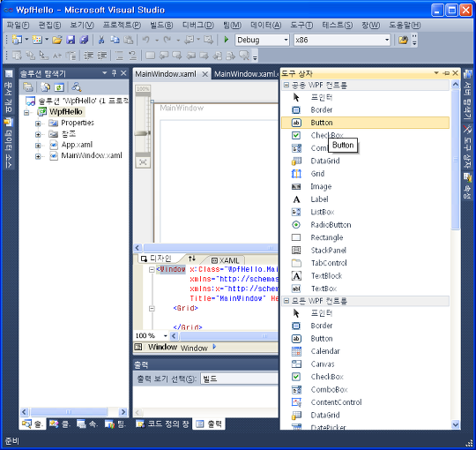The width and height of the screenshot is (476, 450).
Task: Select the highlighted Button control in toolbox
Action: point(365,123)
